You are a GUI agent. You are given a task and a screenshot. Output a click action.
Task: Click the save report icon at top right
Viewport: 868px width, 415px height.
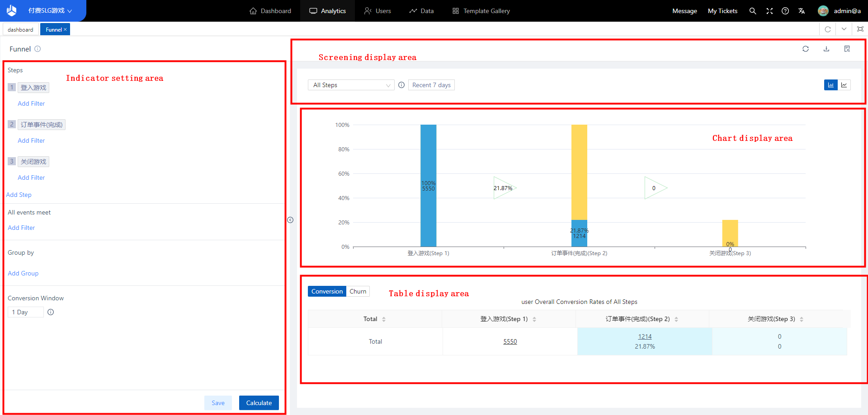tap(847, 49)
